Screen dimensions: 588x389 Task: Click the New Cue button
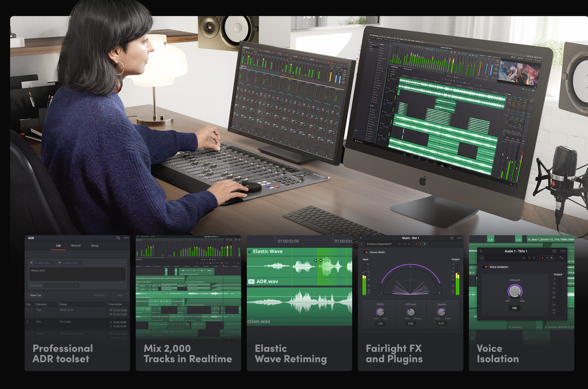(x=36, y=296)
